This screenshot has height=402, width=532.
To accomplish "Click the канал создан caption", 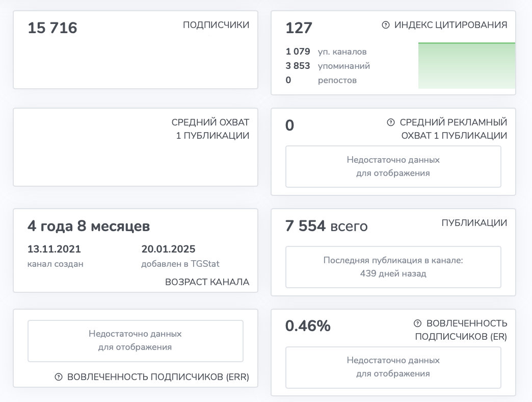I will click(56, 264).
